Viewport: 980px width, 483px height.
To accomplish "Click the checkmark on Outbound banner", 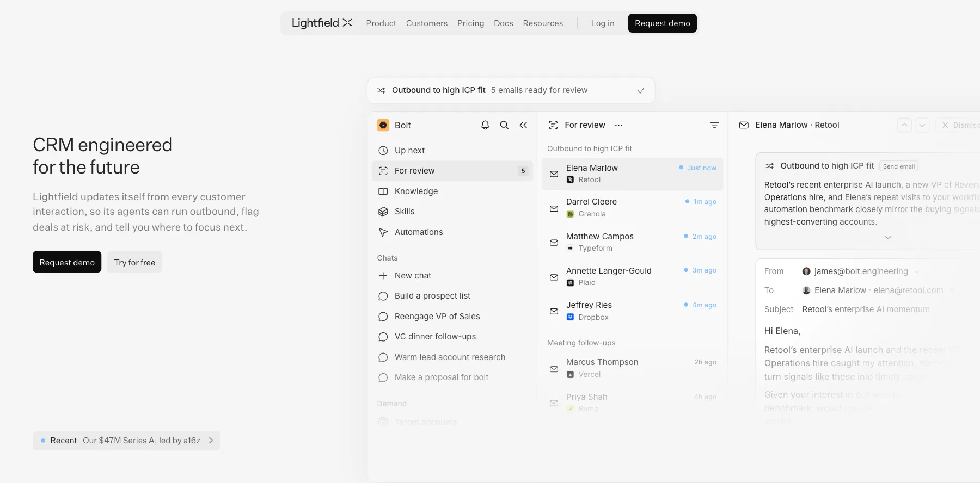I will tap(641, 90).
